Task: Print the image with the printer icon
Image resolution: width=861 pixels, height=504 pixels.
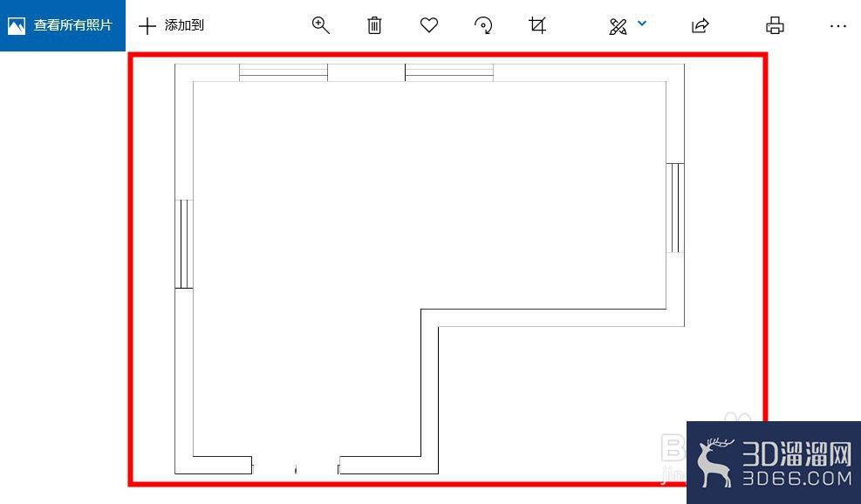Action: [775, 25]
